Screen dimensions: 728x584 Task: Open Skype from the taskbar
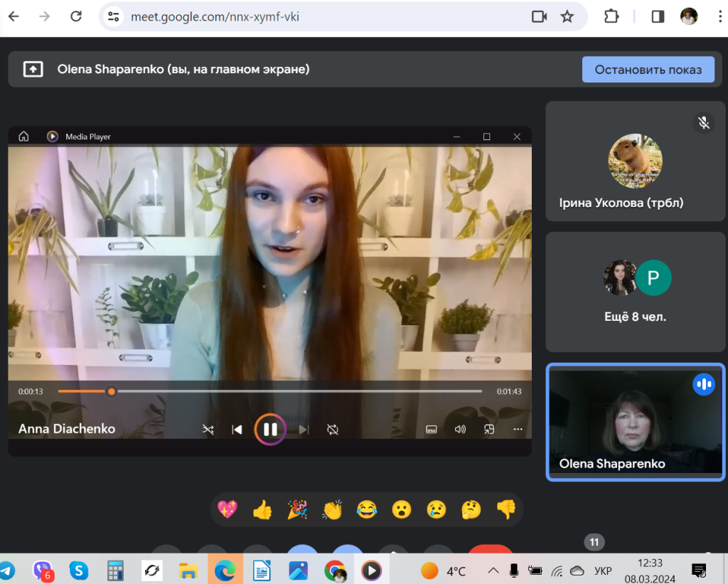point(79,570)
